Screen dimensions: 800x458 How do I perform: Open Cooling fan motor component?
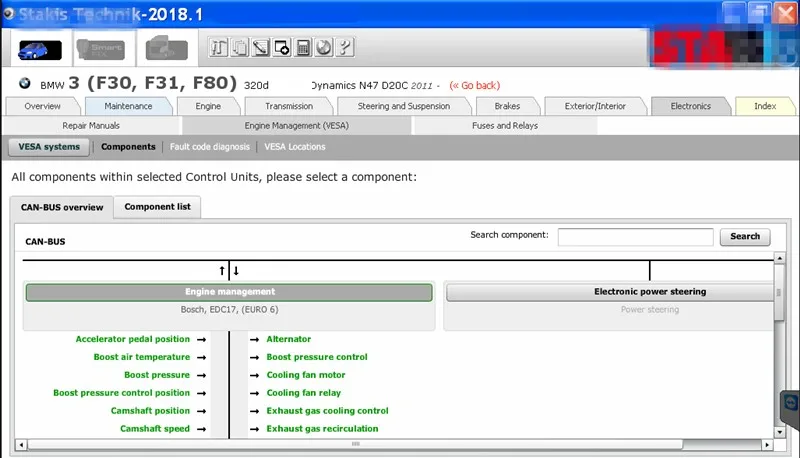[x=306, y=375]
